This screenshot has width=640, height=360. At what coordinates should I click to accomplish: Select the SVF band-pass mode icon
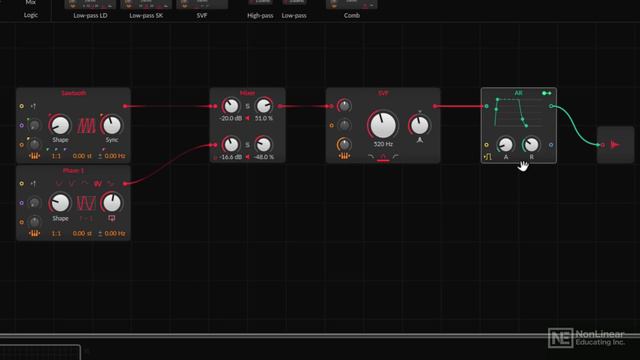click(383, 157)
